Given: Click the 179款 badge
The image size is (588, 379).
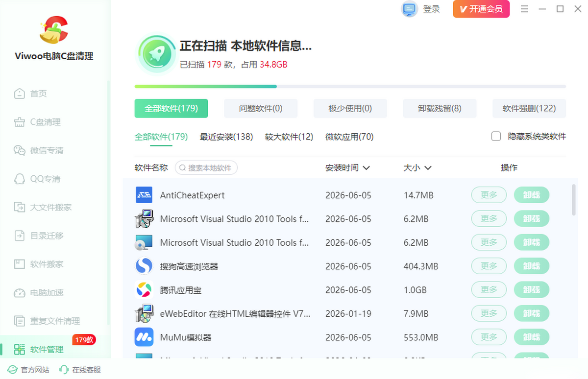Looking at the screenshot, I should coord(84,339).
